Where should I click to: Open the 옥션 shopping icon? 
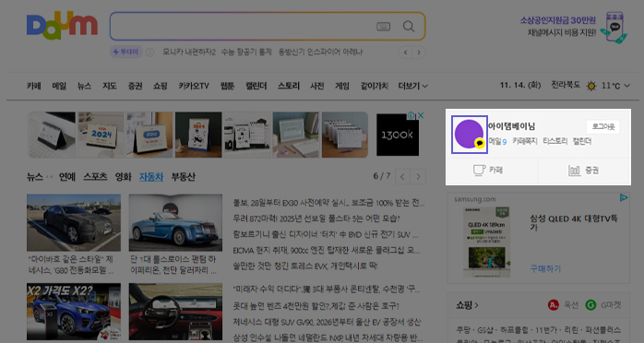[x=554, y=305]
